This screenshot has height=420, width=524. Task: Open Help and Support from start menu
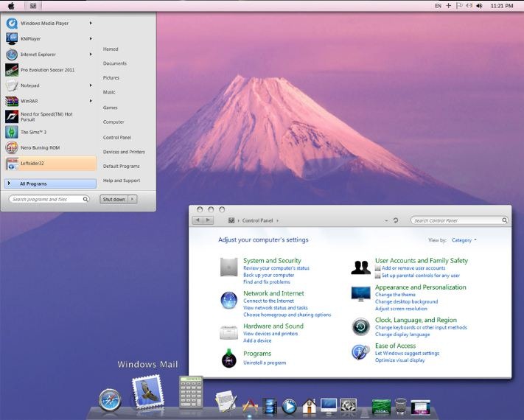pyautogui.click(x=122, y=181)
